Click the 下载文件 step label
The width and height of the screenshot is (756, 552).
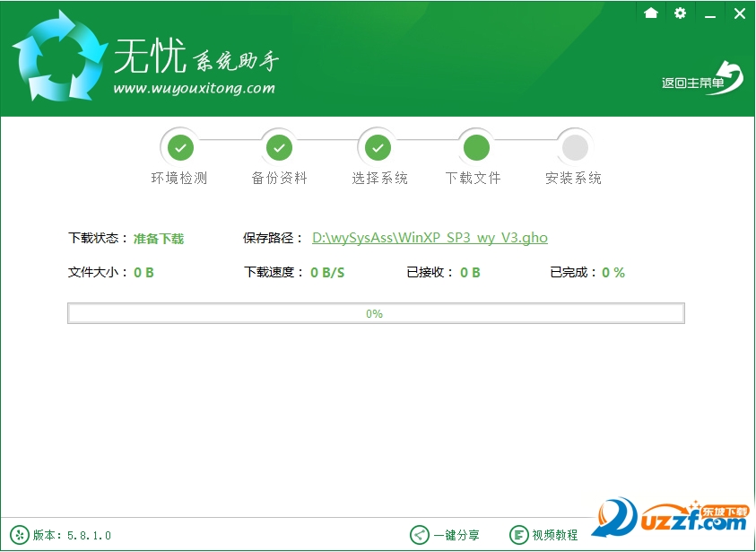tap(473, 178)
